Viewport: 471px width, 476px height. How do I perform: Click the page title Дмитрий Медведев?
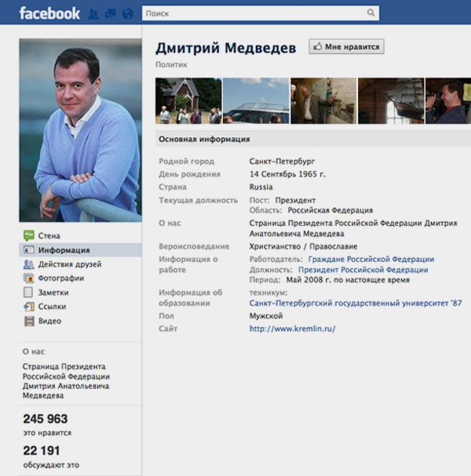tap(226, 48)
